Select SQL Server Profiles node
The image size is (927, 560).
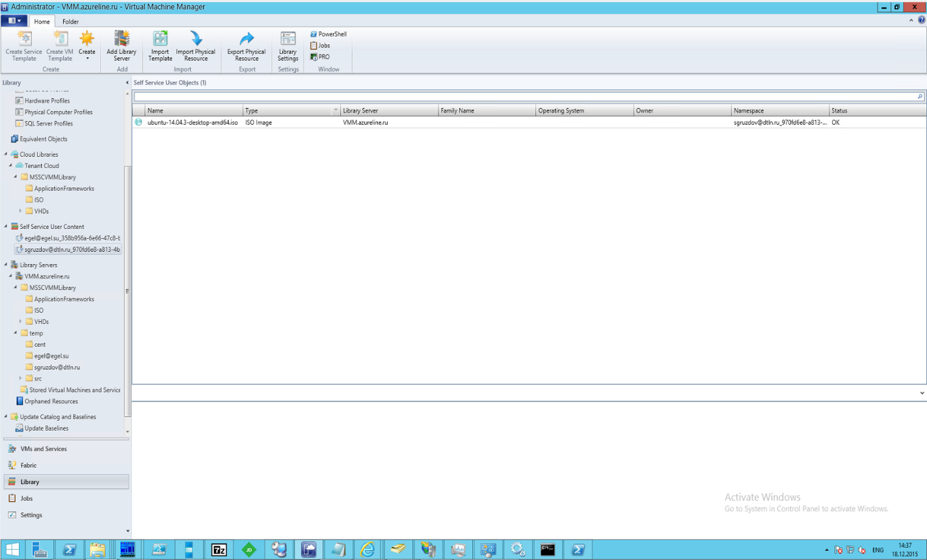coord(49,124)
